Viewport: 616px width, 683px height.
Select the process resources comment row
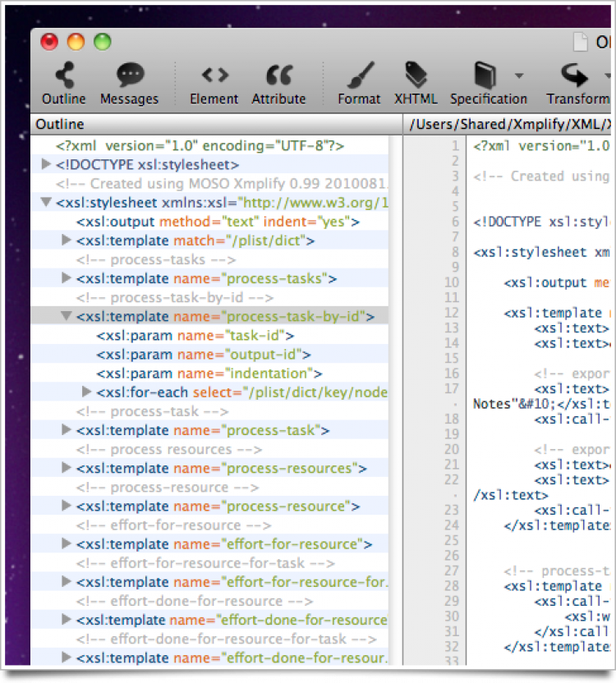209,449
